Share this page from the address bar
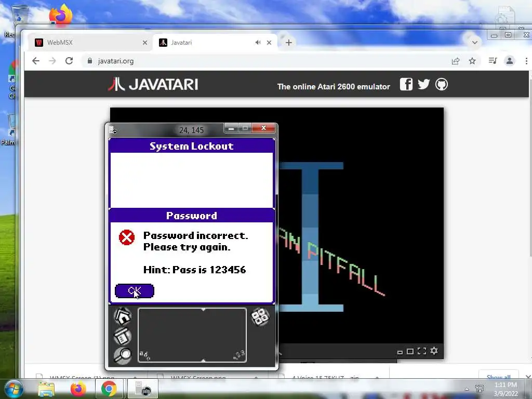The width and height of the screenshot is (532, 399). 456,61
